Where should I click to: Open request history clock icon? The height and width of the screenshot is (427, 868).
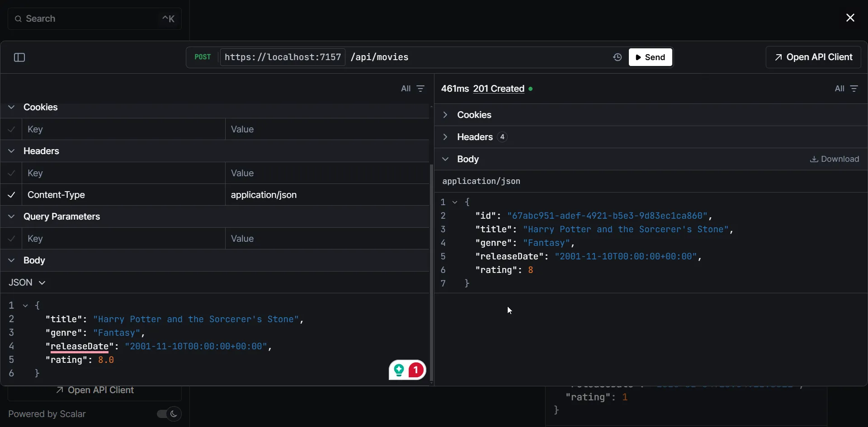click(x=618, y=57)
